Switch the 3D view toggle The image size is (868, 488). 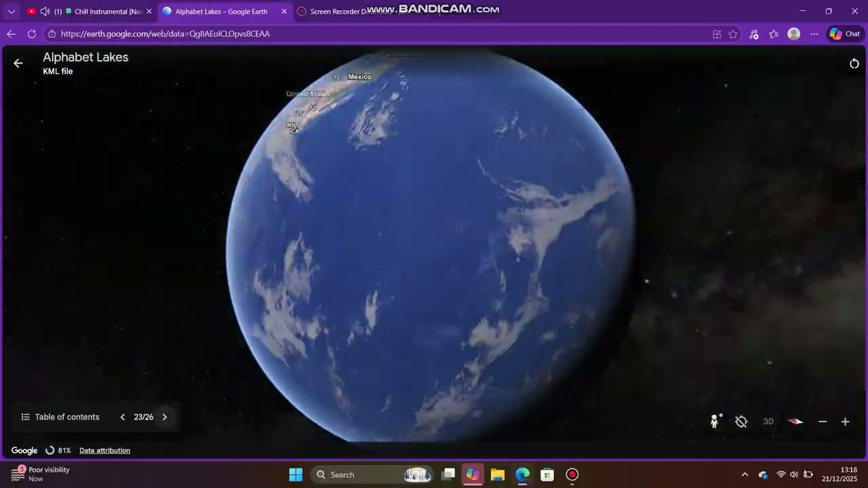click(768, 422)
